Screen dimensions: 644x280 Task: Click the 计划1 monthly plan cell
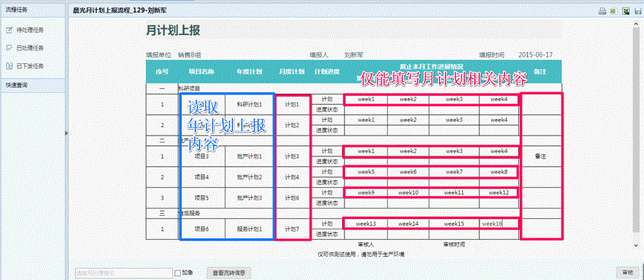pyautogui.click(x=292, y=104)
